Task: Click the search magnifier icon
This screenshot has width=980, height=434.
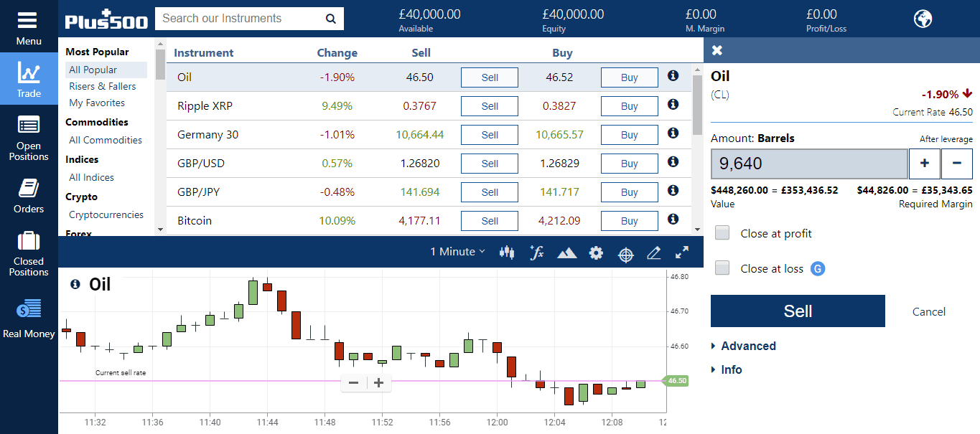Action: [331, 19]
